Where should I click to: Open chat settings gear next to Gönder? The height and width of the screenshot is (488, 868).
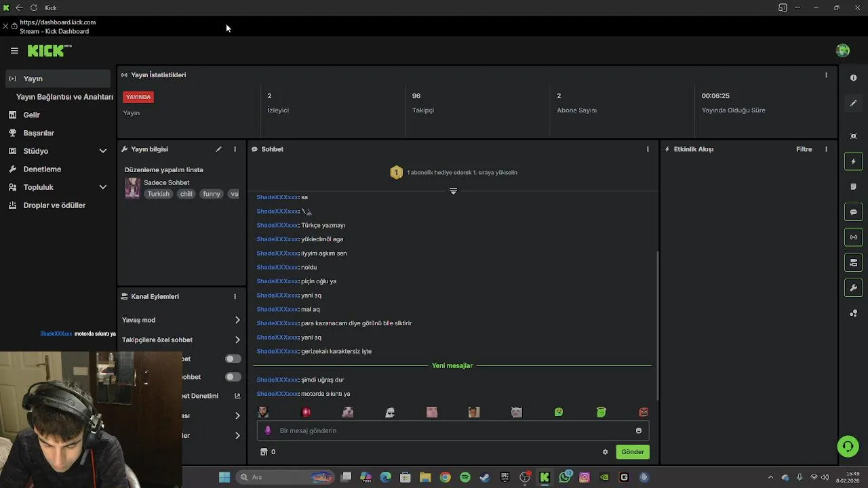(605, 452)
